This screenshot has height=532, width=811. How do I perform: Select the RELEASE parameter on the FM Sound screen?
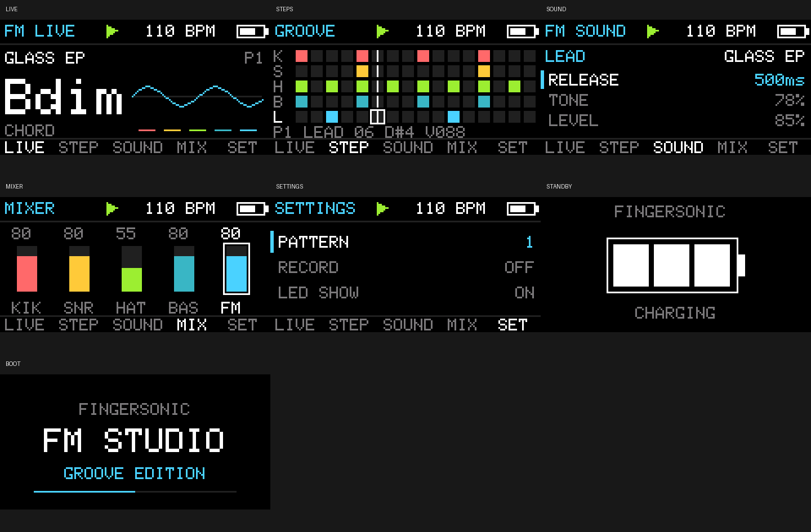pos(675,80)
